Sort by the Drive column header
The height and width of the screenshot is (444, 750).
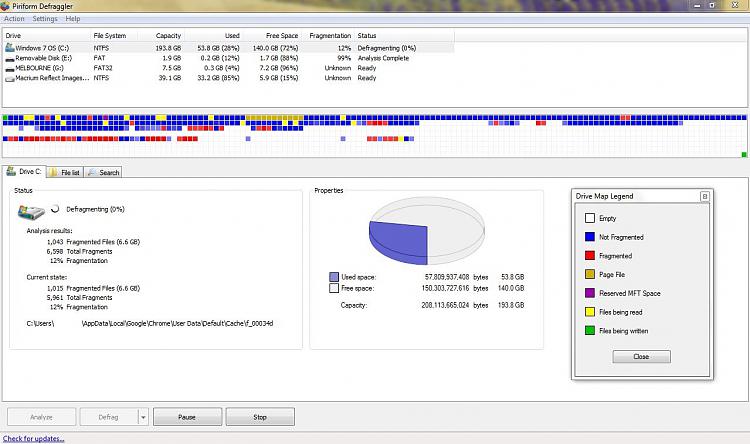[x=46, y=35]
